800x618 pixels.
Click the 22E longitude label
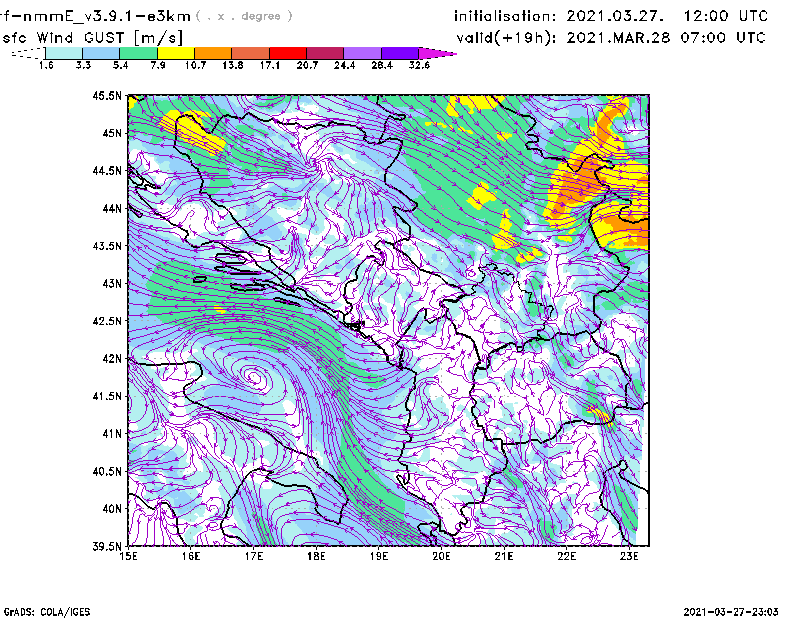[x=567, y=556]
